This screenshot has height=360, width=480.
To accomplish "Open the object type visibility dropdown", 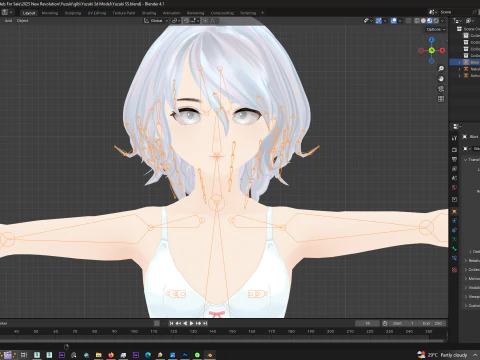I will point(368,21).
